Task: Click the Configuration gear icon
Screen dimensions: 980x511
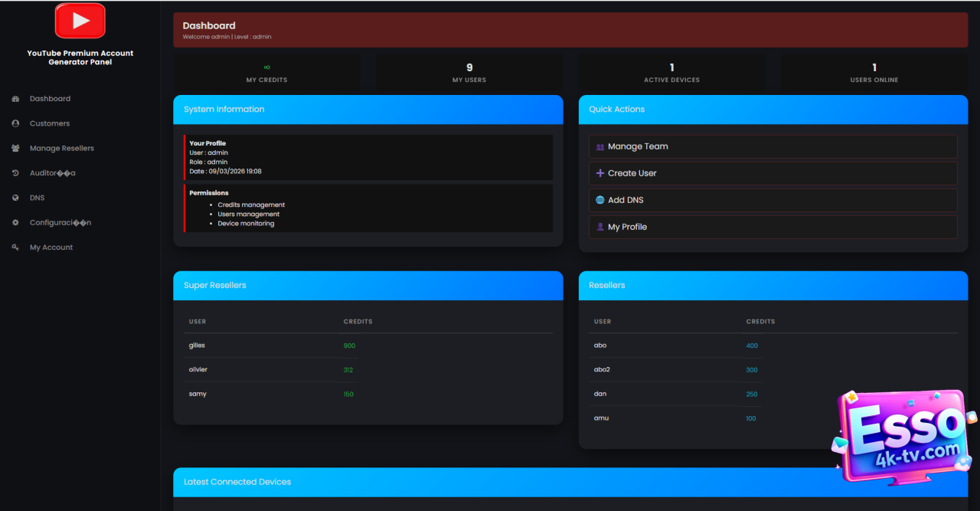Action: point(15,223)
